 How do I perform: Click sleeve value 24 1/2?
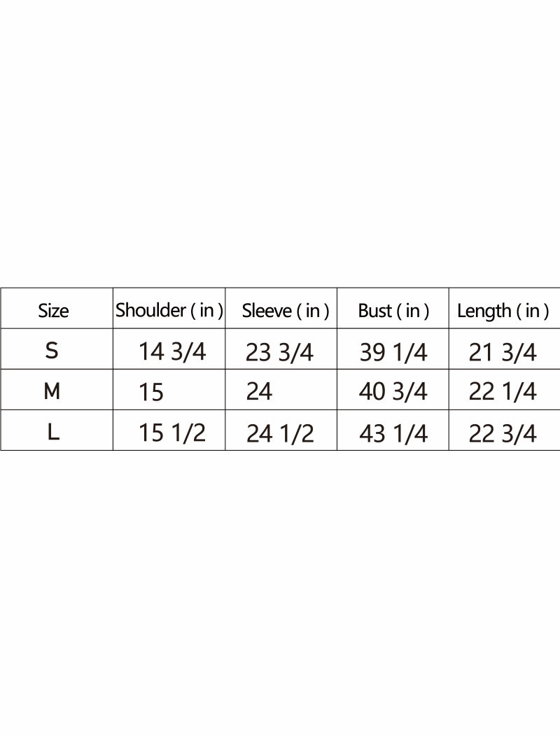coord(280,434)
